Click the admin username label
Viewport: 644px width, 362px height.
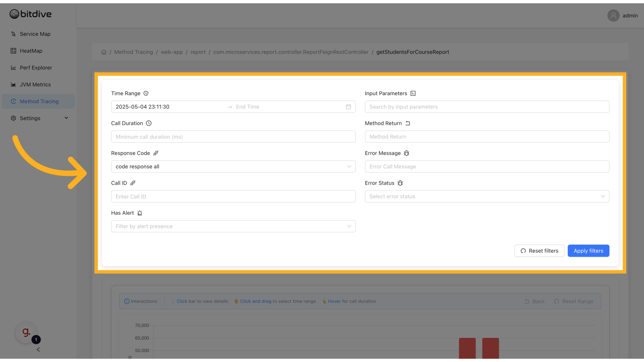[x=630, y=15]
